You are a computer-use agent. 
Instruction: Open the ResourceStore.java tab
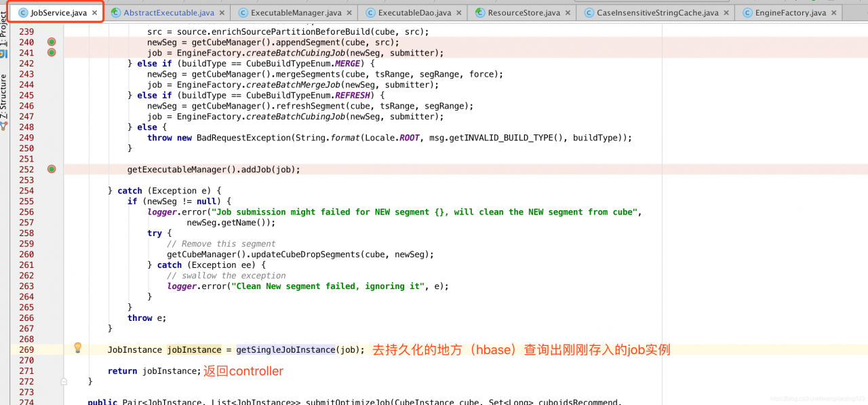[x=524, y=13]
